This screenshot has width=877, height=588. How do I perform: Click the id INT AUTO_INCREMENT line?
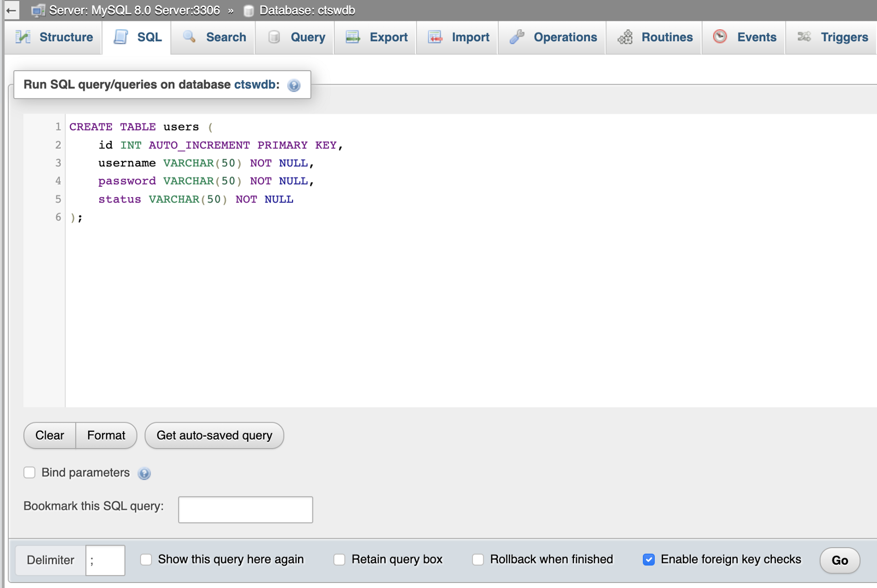click(x=221, y=145)
